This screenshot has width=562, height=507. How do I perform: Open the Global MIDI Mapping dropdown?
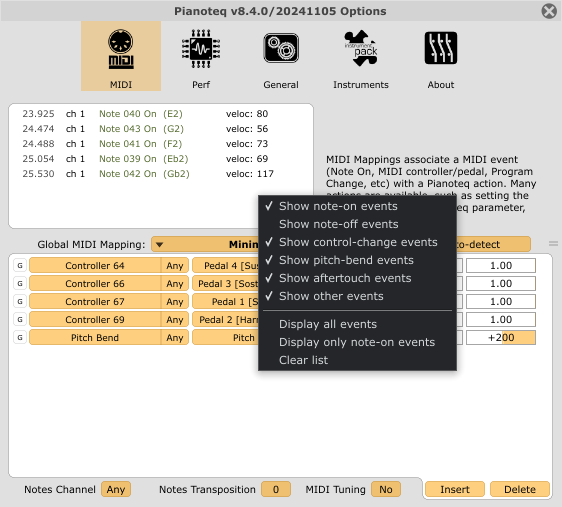pos(205,244)
